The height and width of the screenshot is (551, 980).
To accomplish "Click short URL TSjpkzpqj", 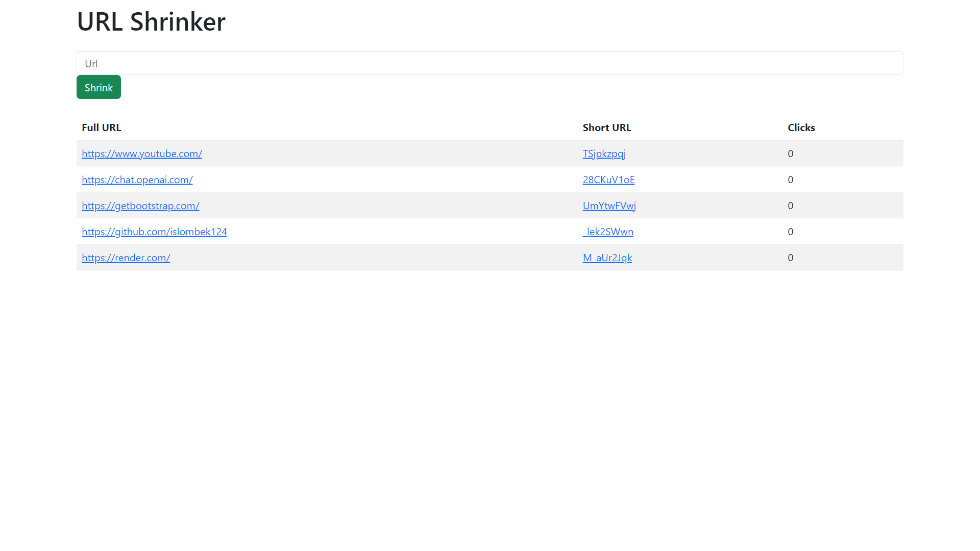I will [604, 154].
